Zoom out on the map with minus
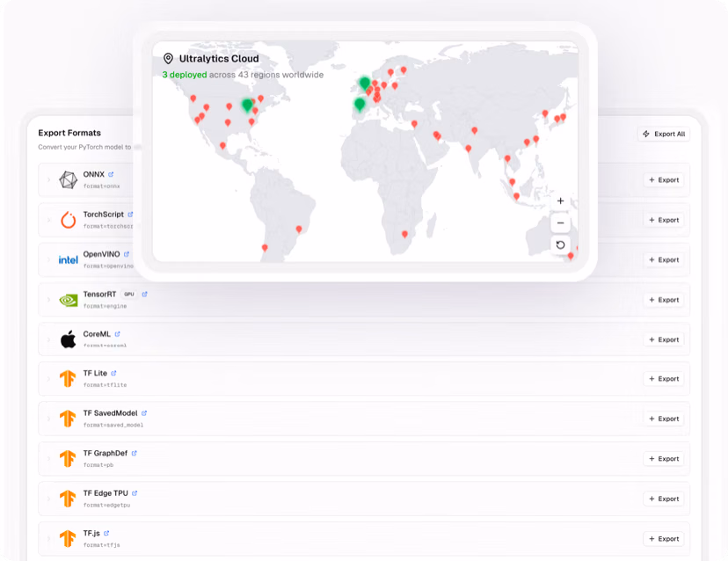The height and width of the screenshot is (561, 728). (560, 223)
